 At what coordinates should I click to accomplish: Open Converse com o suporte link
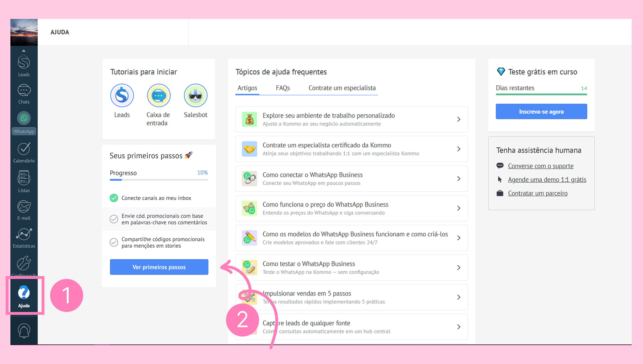coord(540,166)
